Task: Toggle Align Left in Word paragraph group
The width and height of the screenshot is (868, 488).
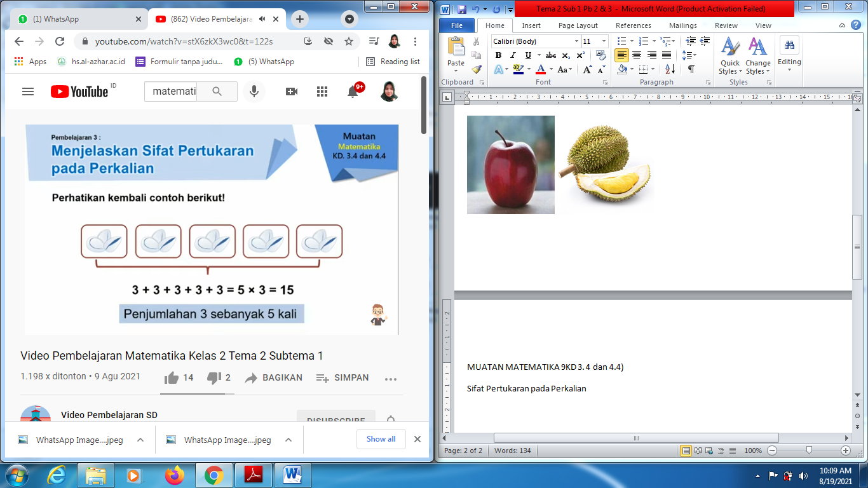Action: (x=622, y=55)
